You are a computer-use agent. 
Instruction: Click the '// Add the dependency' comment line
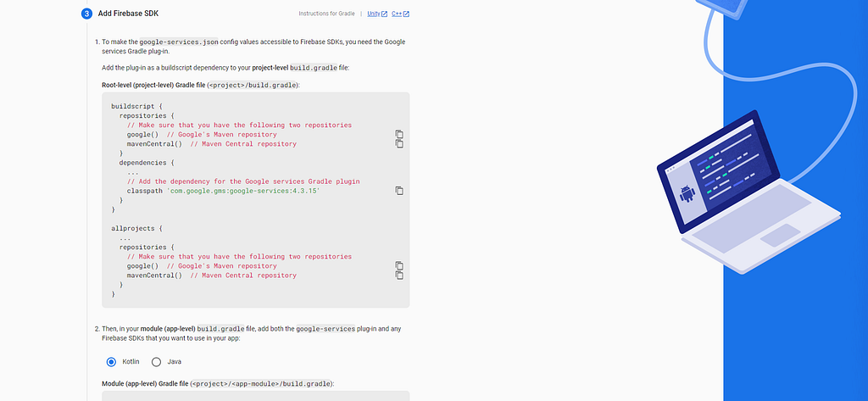pos(243,181)
